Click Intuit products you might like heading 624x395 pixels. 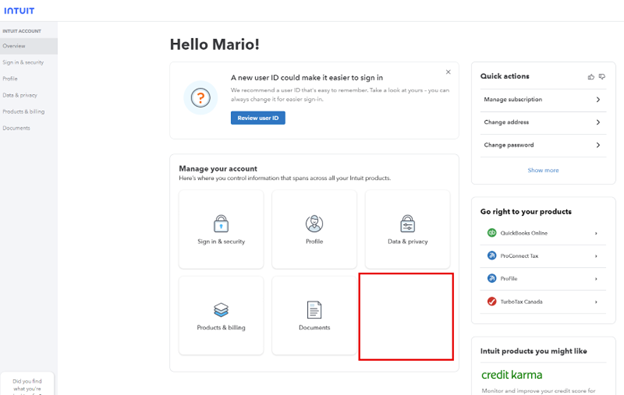[534, 351]
